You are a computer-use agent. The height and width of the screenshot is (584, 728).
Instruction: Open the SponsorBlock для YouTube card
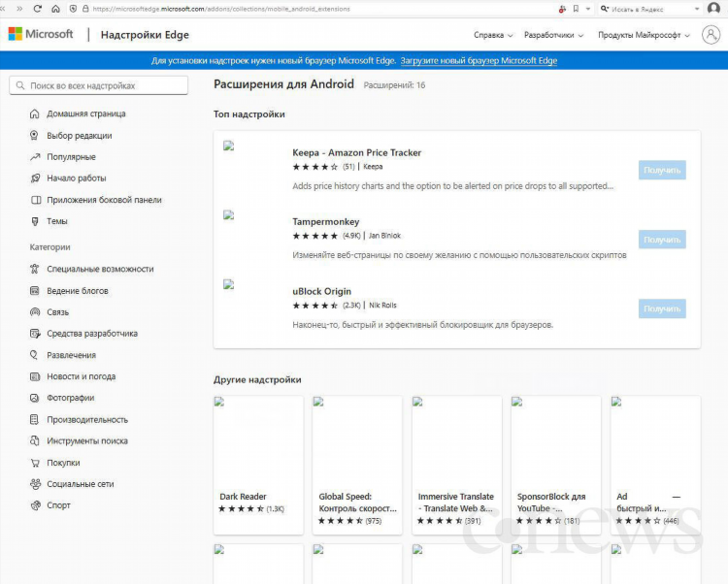(556, 466)
